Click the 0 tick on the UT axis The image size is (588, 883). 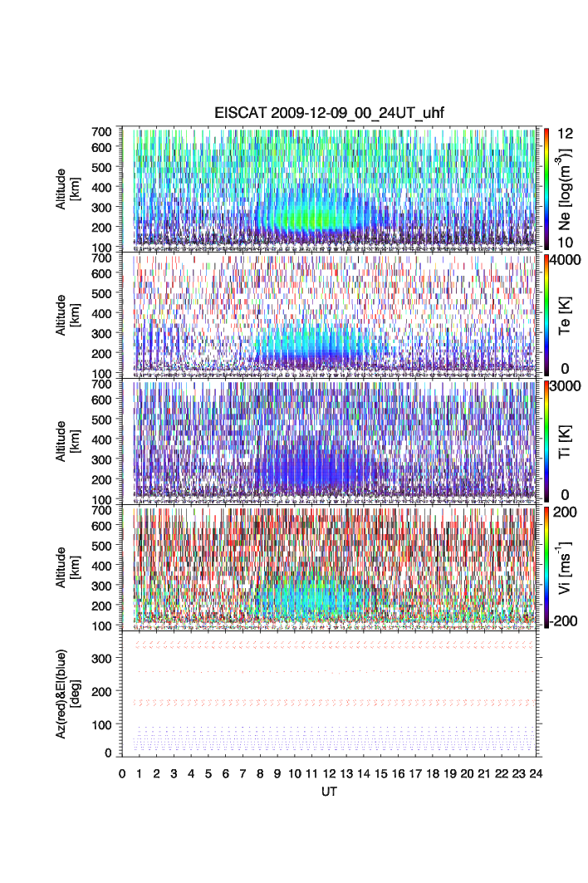122,773
